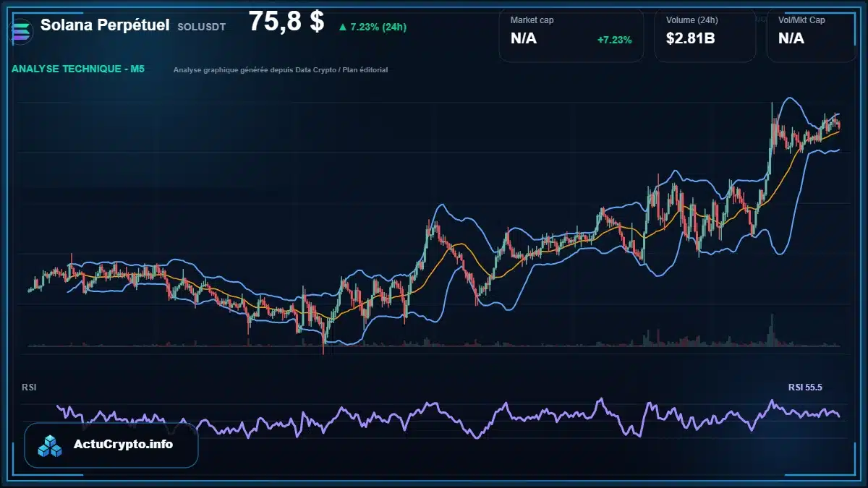Click the 75,8 $ price value

286,22
